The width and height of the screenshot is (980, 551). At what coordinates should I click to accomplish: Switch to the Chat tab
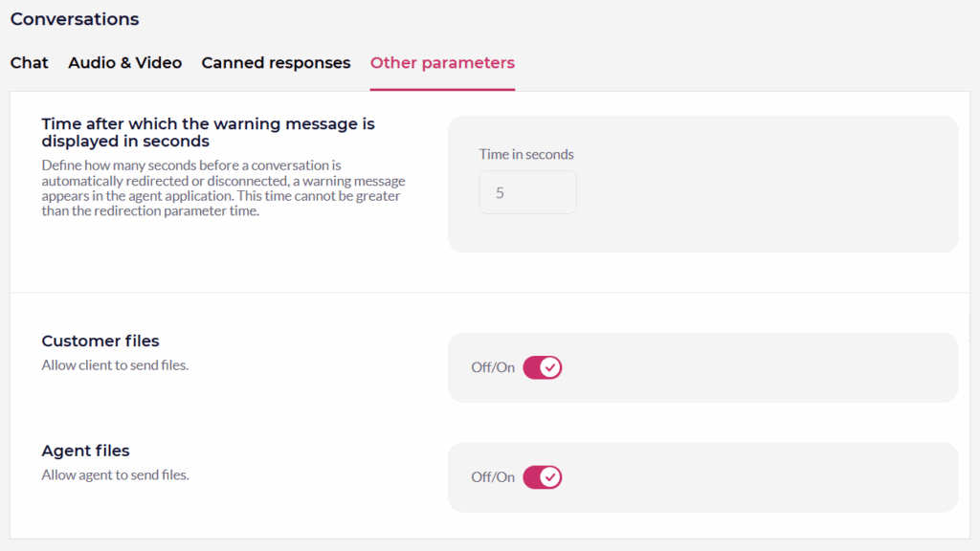click(29, 63)
